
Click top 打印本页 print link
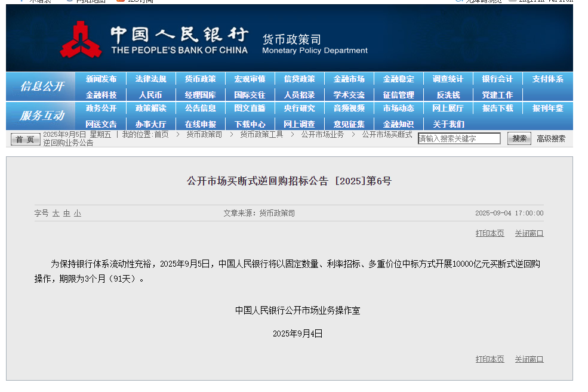coord(490,233)
